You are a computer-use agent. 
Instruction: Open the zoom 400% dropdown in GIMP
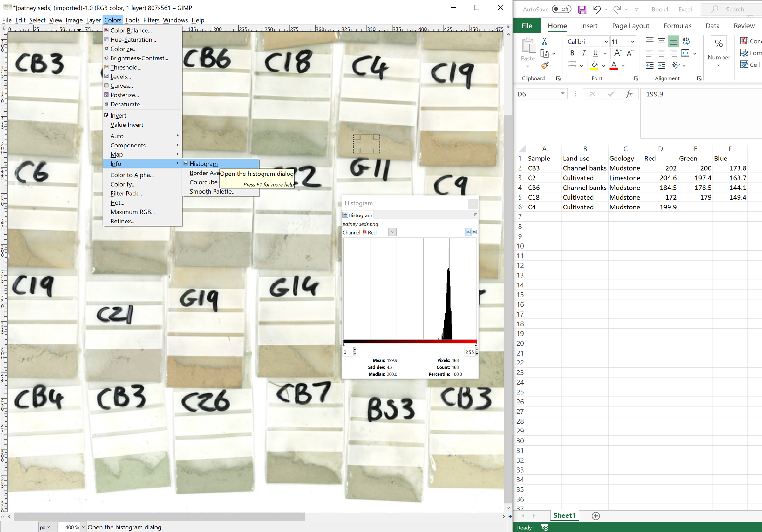83,527
